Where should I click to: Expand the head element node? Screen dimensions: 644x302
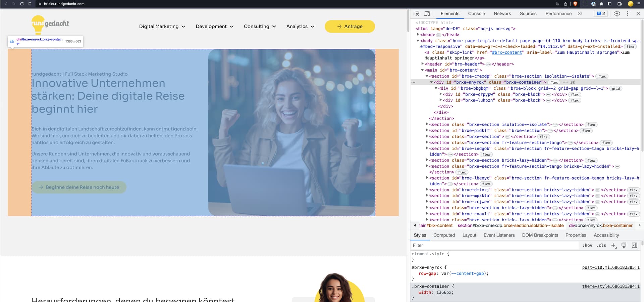[x=418, y=34]
